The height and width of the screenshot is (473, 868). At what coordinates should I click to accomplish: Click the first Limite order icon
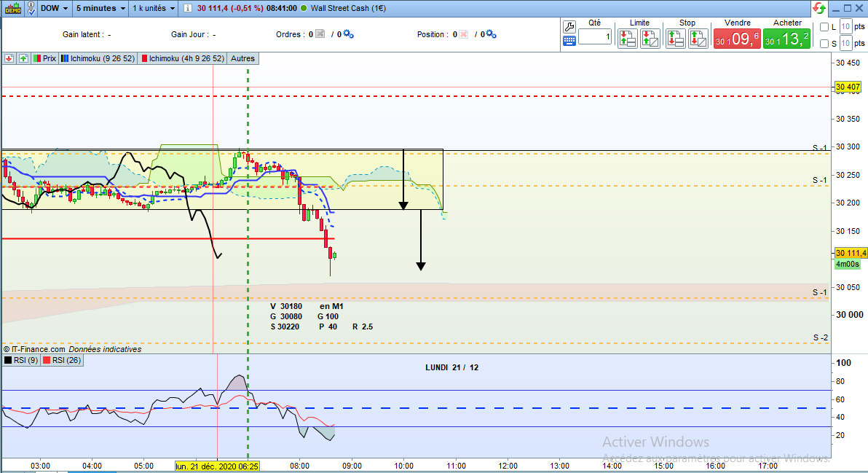(x=627, y=39)
